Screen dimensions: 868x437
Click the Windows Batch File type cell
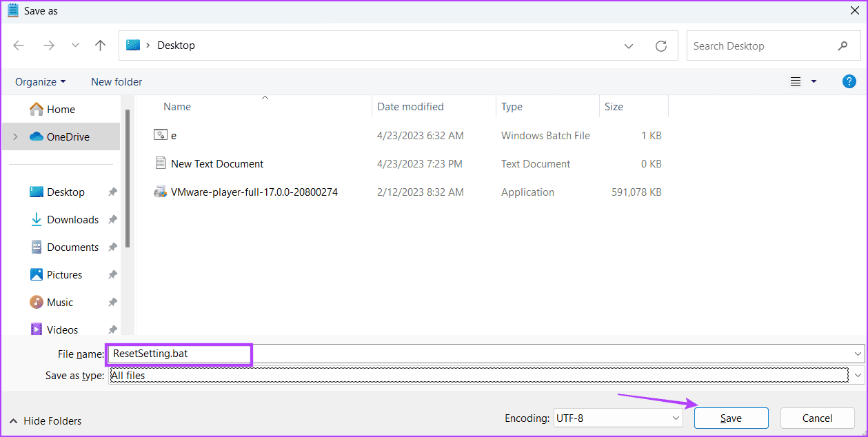[x=545, y=135]
